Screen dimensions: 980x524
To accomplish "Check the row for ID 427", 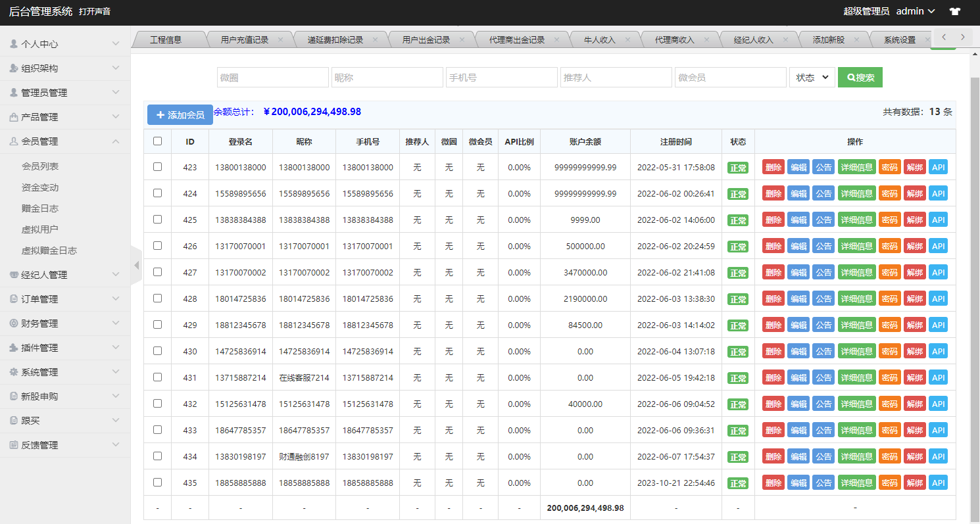I will 157,272.
